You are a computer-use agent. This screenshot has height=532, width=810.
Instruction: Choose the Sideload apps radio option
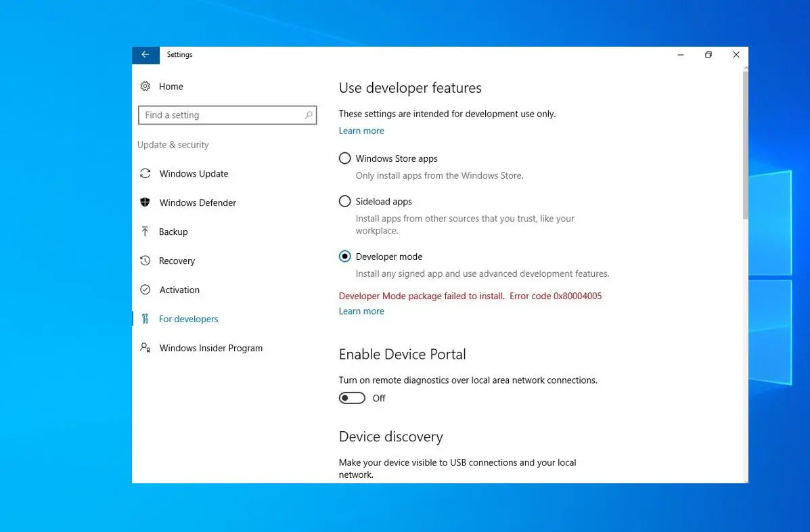tap(344, 202)
